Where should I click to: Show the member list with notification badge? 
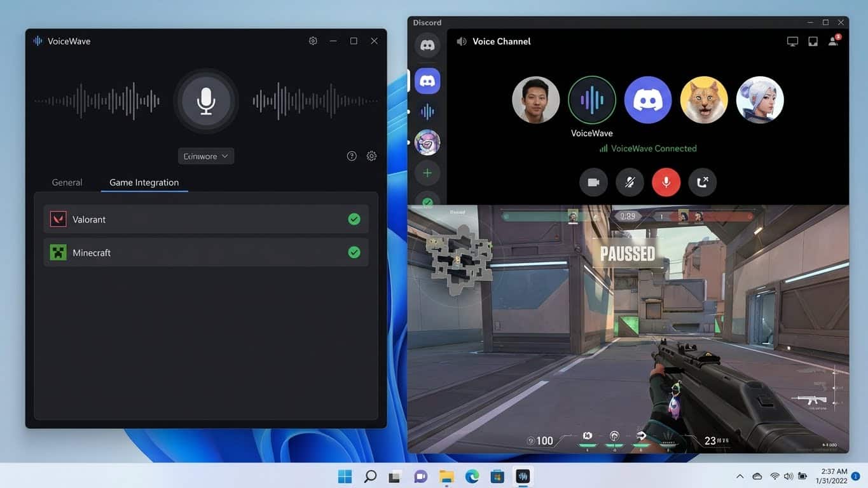click(834, 41)
